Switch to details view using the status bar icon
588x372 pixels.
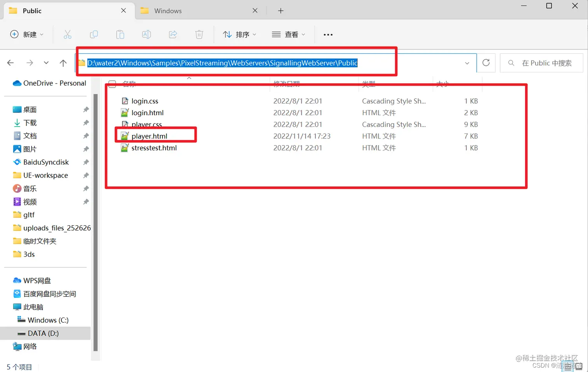pyautogui.click(x=568, y=366)
